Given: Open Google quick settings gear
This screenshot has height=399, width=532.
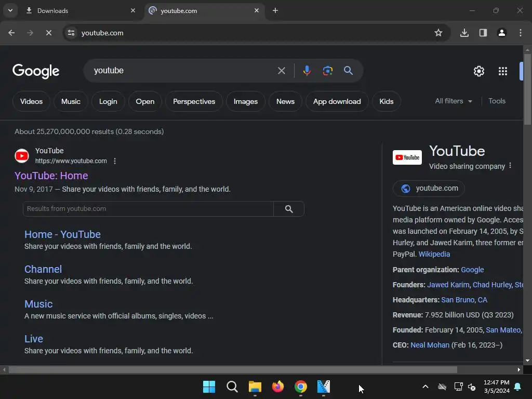Looking at the screenshot, I should (x=478, y=71).
